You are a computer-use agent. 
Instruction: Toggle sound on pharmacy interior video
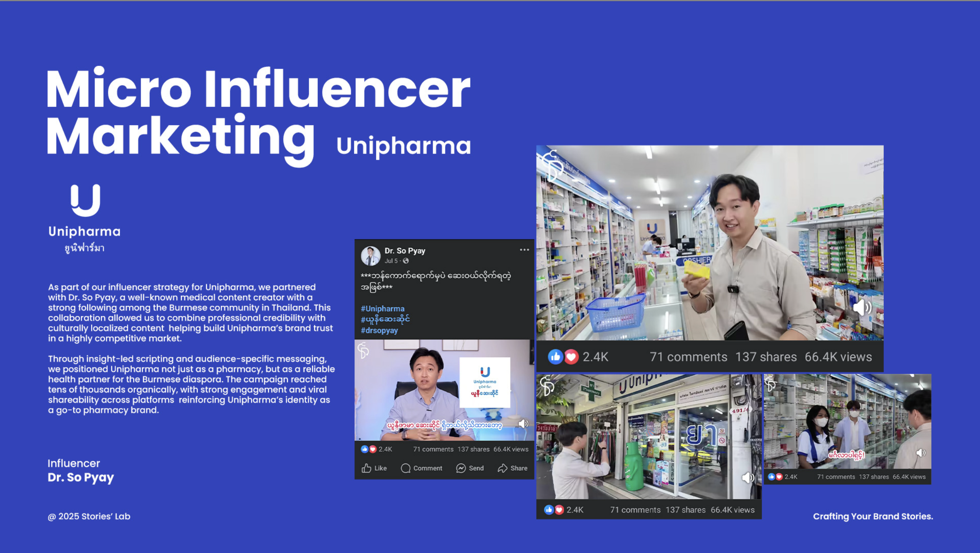pos(861,307)
